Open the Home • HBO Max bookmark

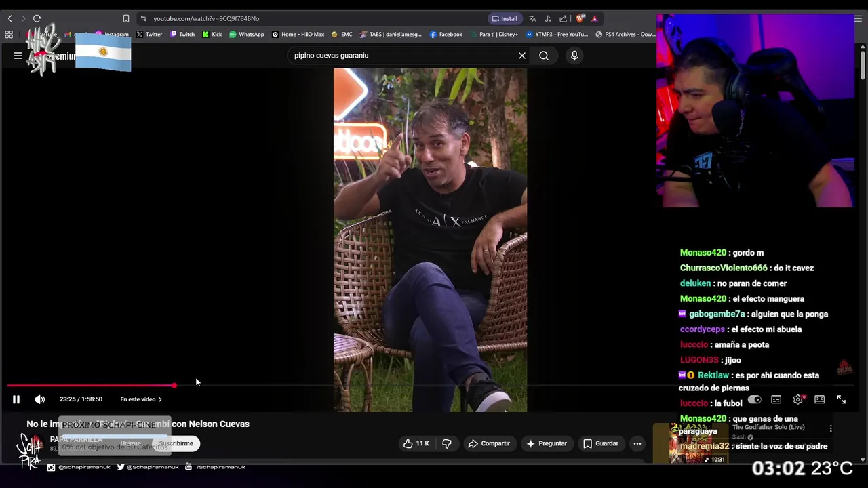coord(298,34)
